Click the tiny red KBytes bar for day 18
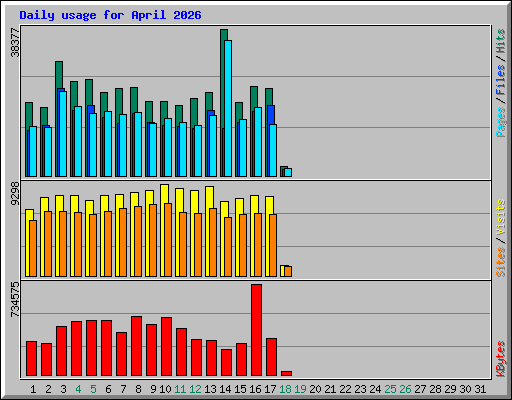The height and width of the screenshot is (400, 512). (286, 374)
